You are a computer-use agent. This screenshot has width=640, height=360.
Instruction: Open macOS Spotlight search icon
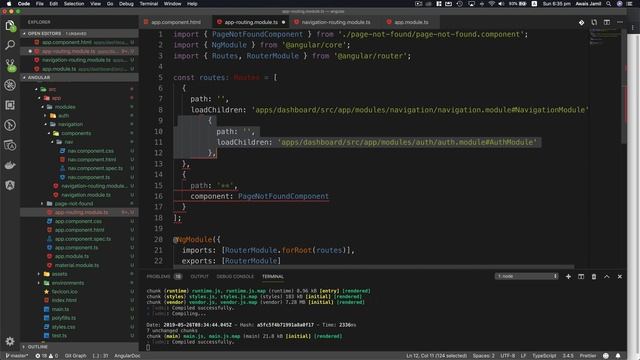pyautogui.click(x=608, y=4)
